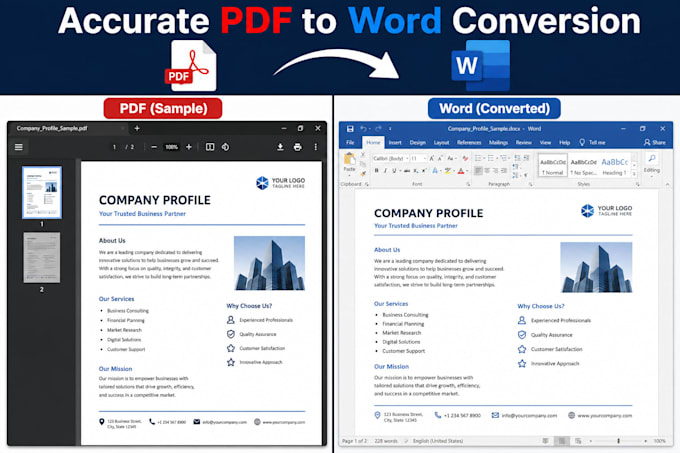The image size is (680, 453).
Task: Apply the Normal style
Action: tap(553, 166)
